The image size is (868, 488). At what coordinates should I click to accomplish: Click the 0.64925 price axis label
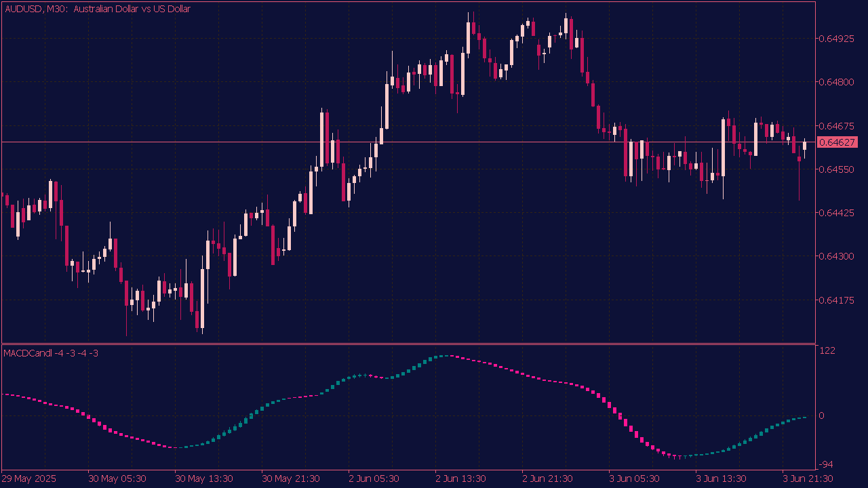click(x=835, y=39)
